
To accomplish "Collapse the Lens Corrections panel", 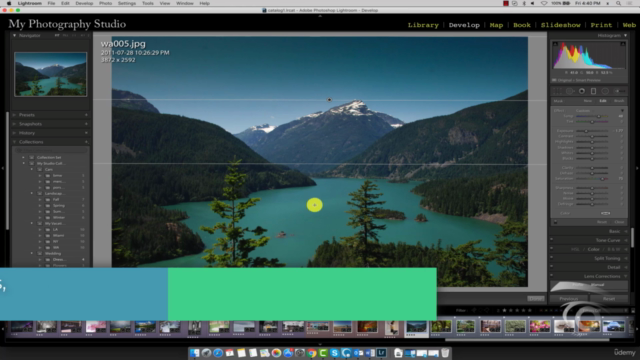I will 626,276.
